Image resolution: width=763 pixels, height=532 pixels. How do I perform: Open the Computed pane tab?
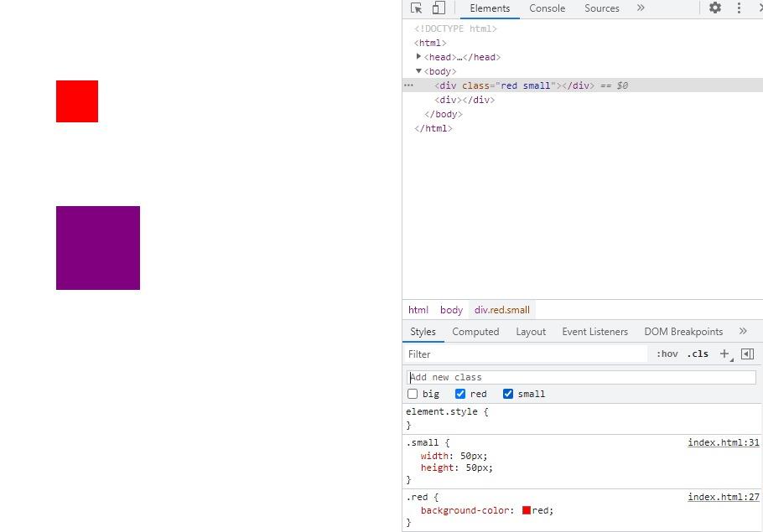click(x=475, y=332)
